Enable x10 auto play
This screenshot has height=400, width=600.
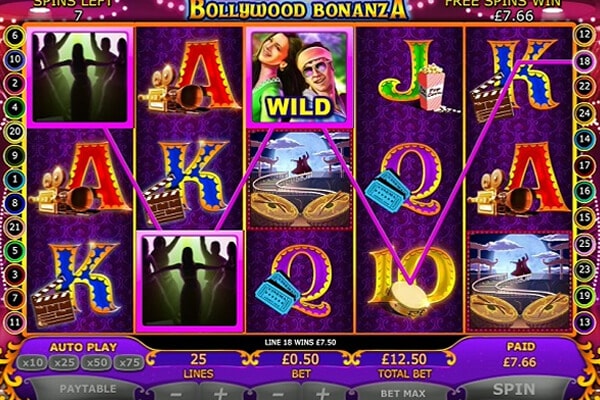pos(32,362)
